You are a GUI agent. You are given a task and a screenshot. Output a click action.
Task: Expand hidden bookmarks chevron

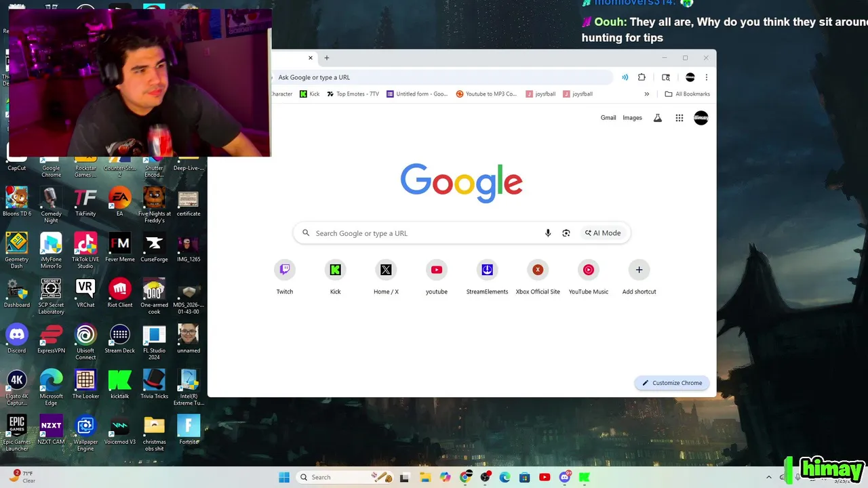pyautogui.click(x=647, y=94)
